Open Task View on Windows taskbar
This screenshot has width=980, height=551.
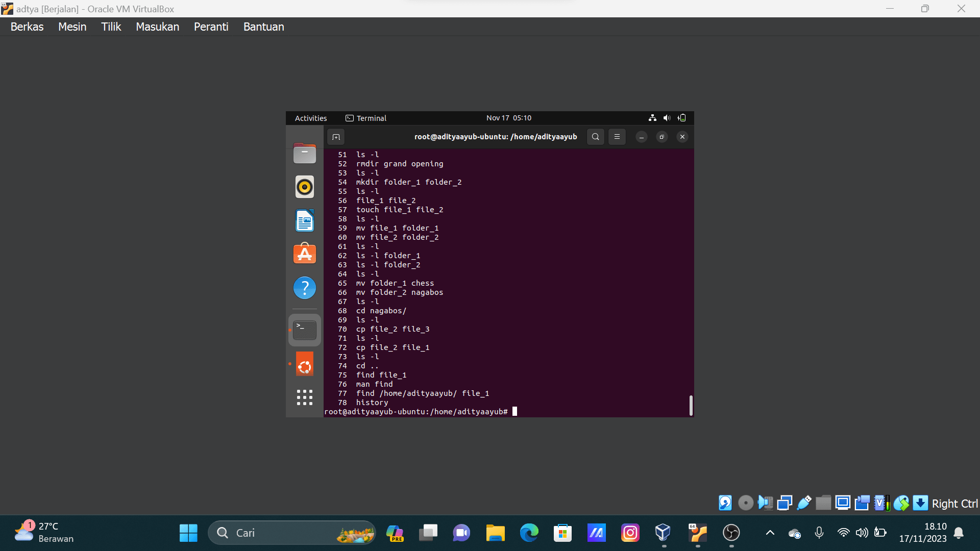(428, 533)
